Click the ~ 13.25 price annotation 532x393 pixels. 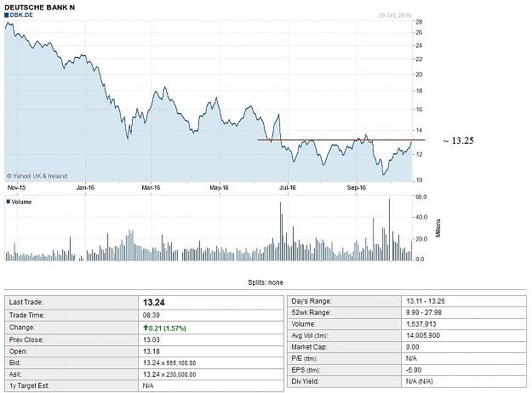(x=459, y=140)
